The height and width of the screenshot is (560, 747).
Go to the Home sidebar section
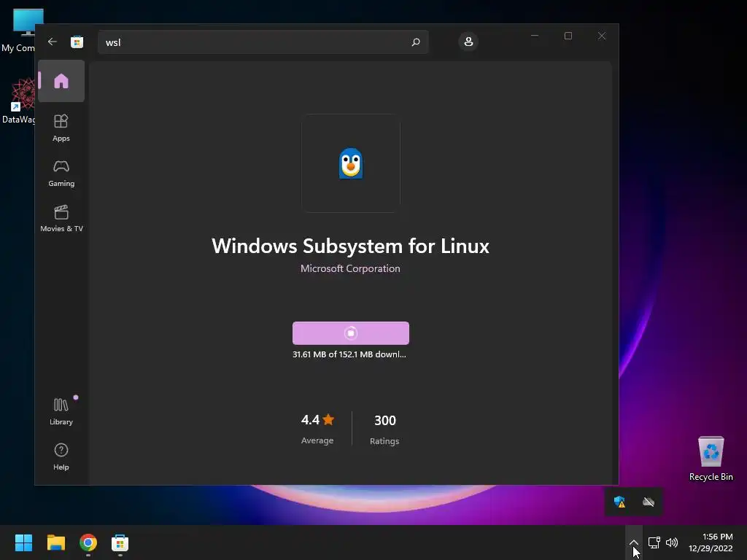click(61, 81)
